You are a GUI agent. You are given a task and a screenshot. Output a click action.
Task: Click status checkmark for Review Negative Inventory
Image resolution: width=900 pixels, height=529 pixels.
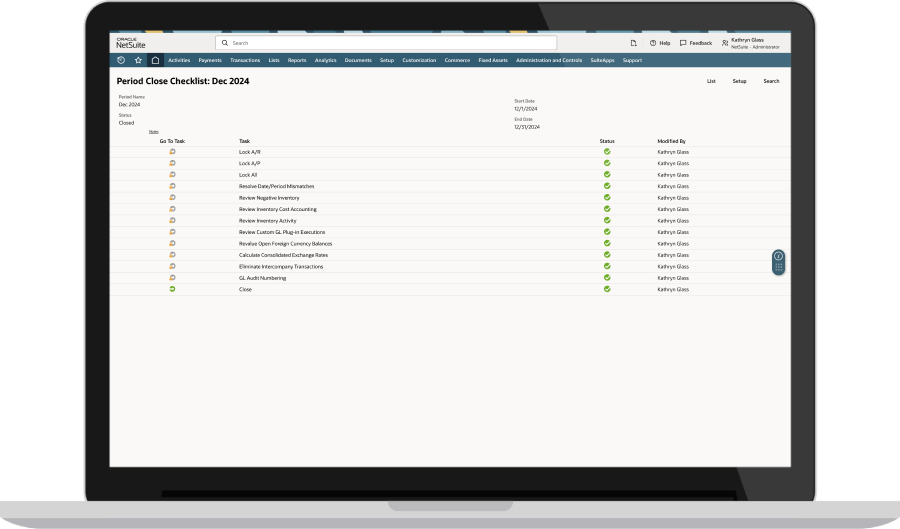pyautogui.click(x=607, y=198)
